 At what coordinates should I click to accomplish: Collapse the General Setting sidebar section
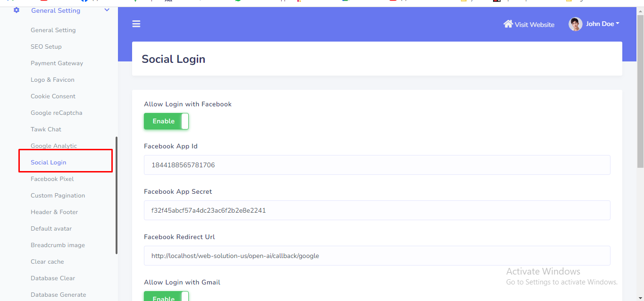click(x=107, y=10)
